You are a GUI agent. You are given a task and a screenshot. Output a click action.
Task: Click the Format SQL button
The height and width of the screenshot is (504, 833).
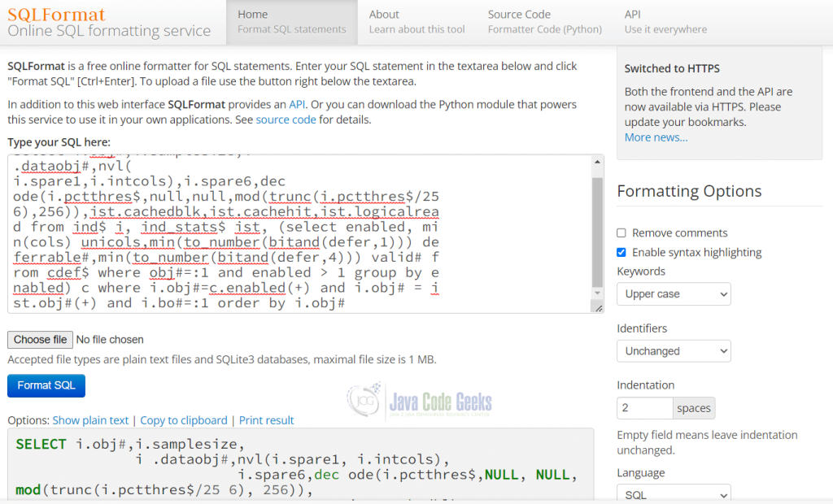click(46, 385)
